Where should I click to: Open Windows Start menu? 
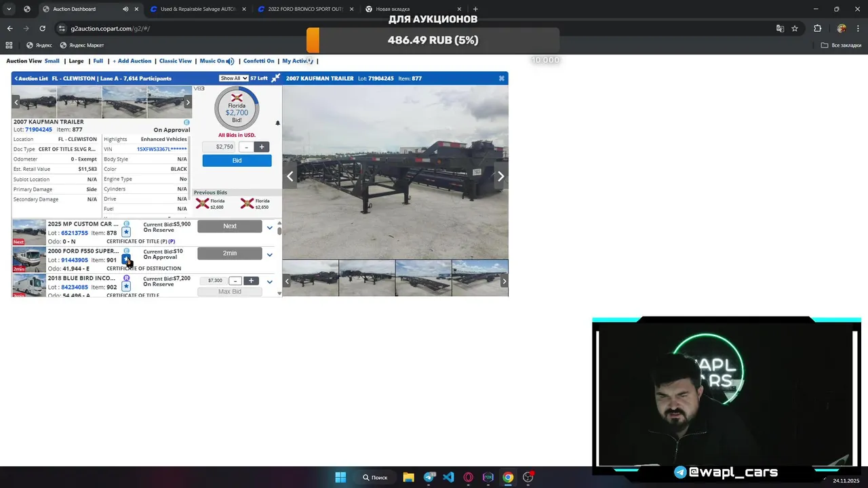(x=340, y=477)
